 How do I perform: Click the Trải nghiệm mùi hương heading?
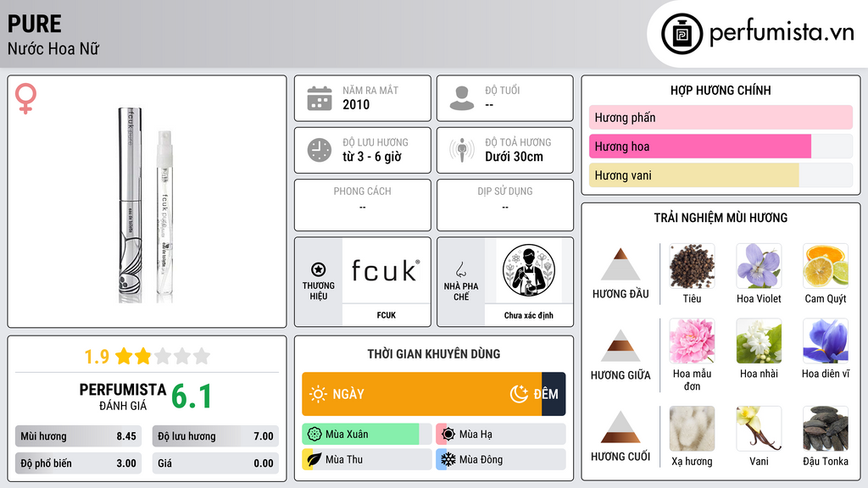tap(721, 218)
